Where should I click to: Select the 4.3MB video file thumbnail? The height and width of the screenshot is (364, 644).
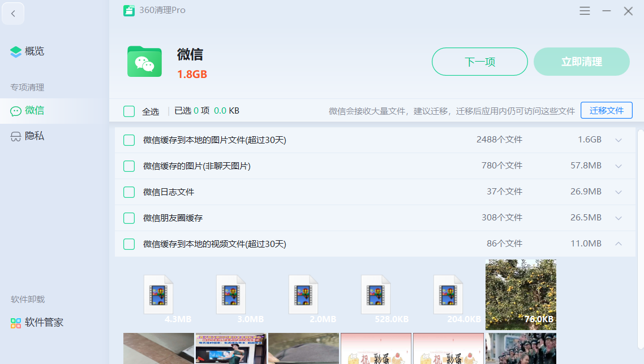(x=158, y=294)
